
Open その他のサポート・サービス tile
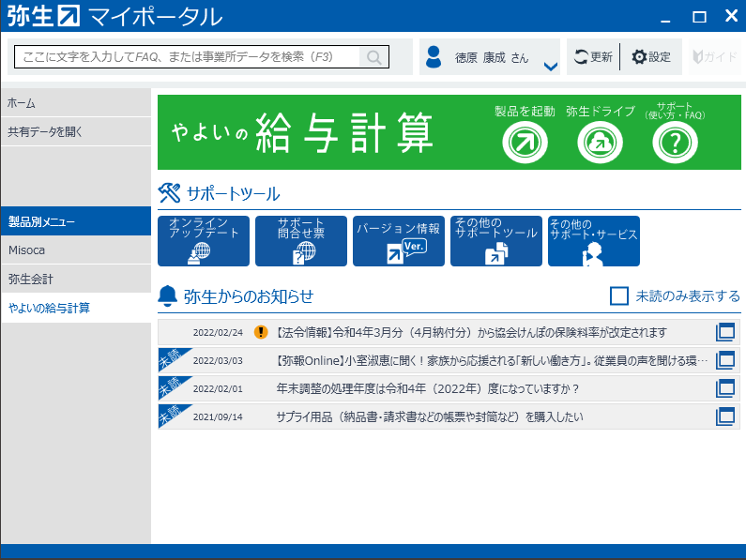(594, 241)
